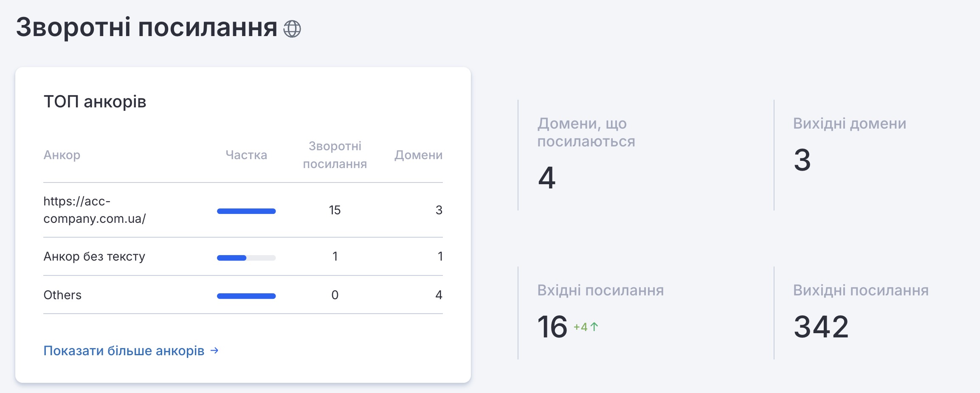Image resolution: width=980 pixels, height=393 pixels.
Task: Select the Анкор без тексту row
Action: click(94, 256)
